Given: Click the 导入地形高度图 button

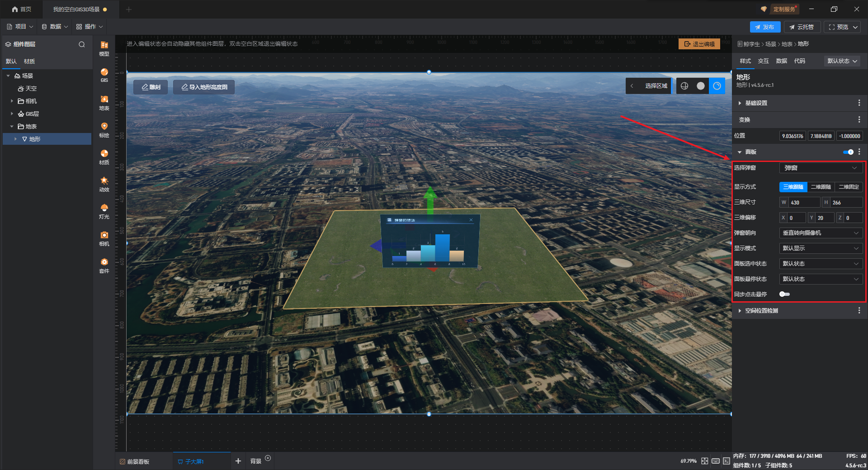Looking at the screenshot, I should tap(204, 87).
